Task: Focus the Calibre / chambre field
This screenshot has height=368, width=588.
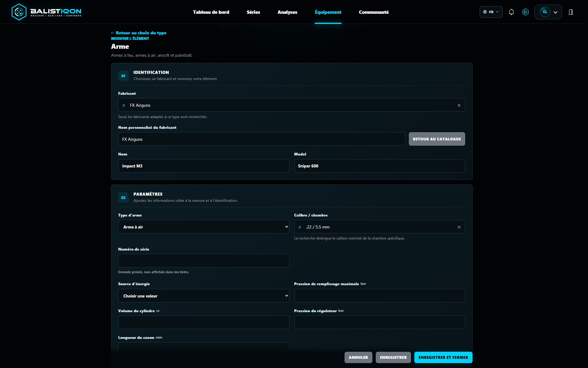Action: point(379,227)
